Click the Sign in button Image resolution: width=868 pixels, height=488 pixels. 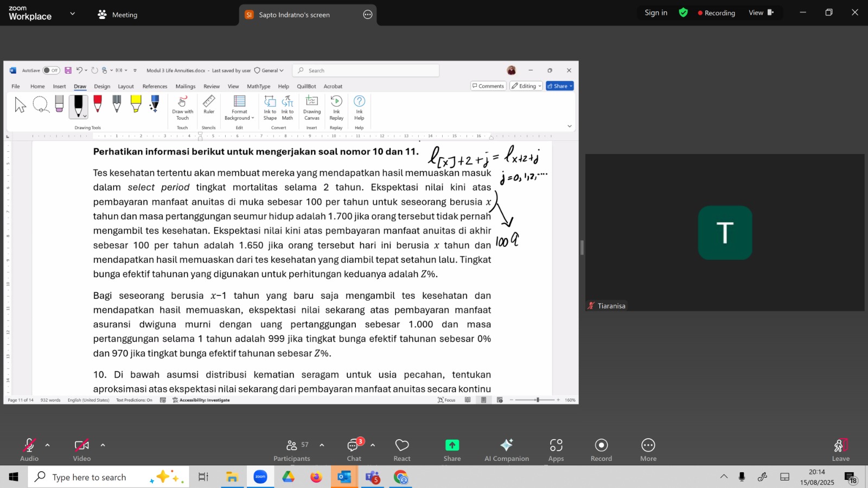coord(656,12)
